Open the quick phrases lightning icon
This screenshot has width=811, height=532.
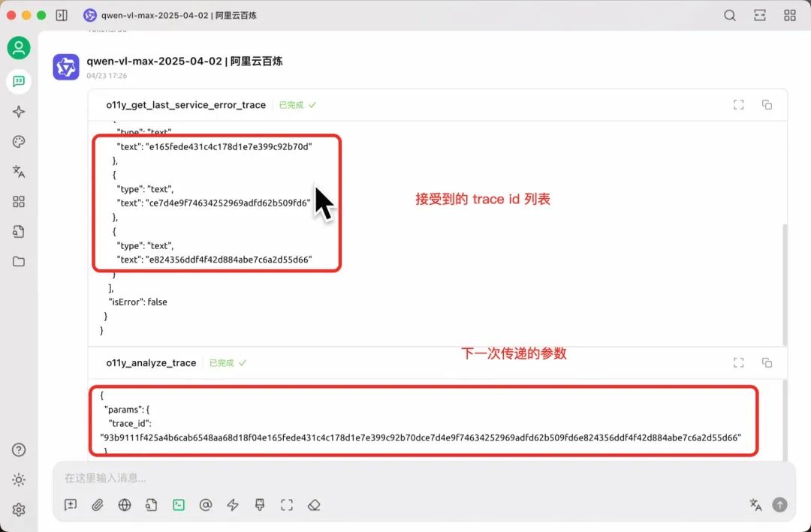233,505
